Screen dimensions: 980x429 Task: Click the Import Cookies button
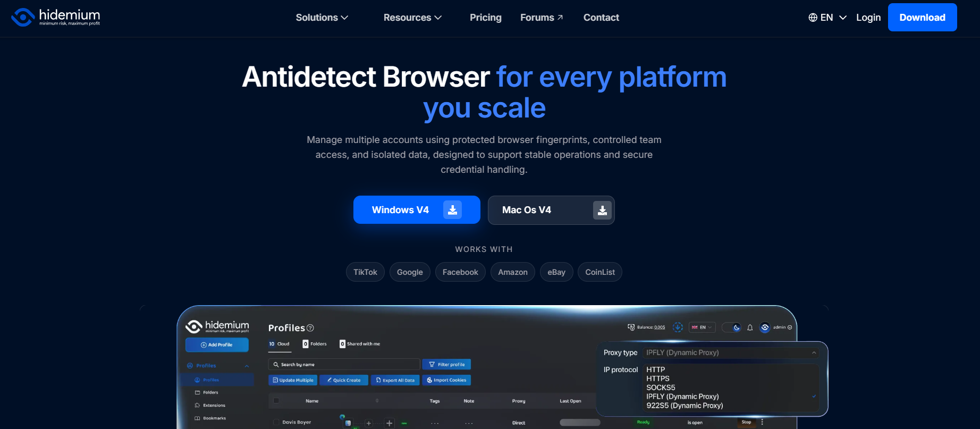(446, 380)
